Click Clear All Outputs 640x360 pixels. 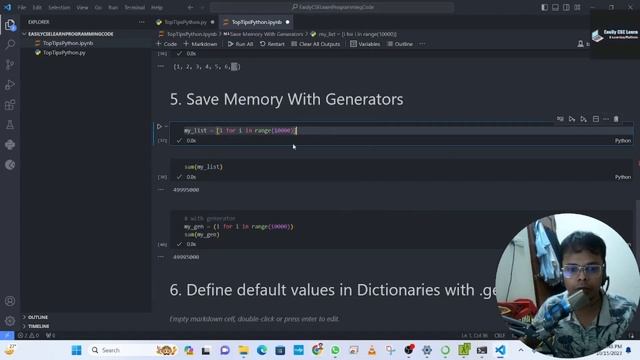(x=316, y=44)
